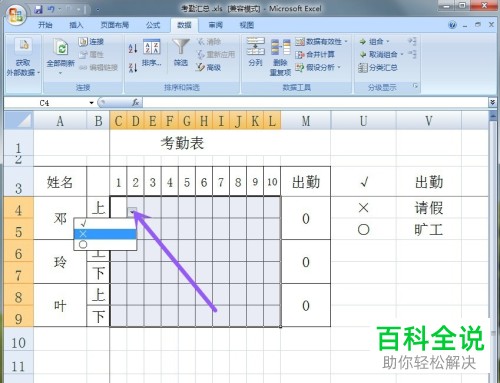Open cell validation dropdown arrow at D4

pos(132,211)
